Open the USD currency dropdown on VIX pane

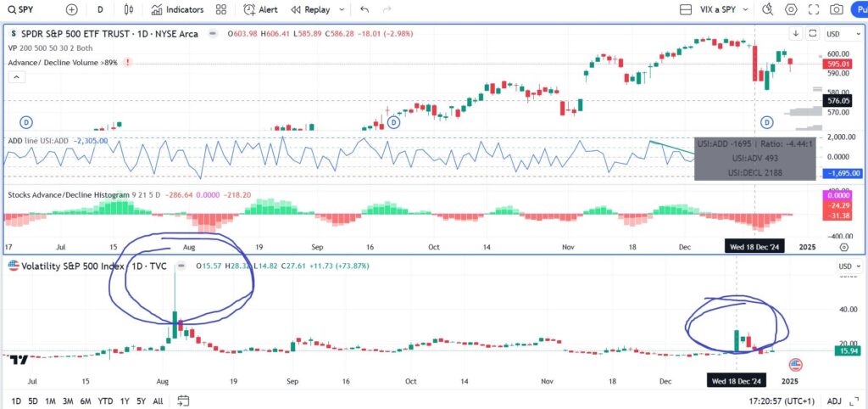[x=849, y=266]
